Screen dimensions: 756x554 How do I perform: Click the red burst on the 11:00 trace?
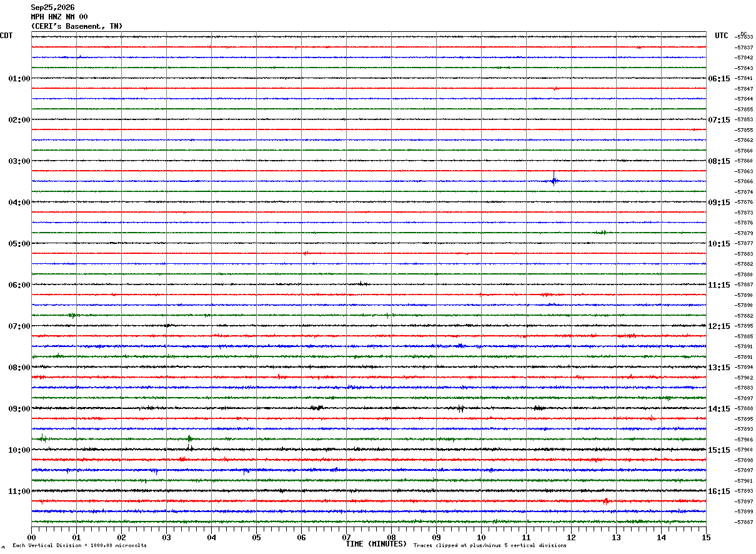pos(605,501)
